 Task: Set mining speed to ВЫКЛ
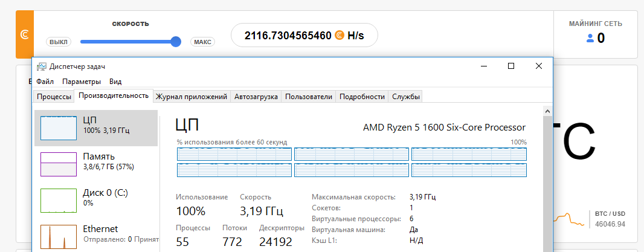pos(59,42)
